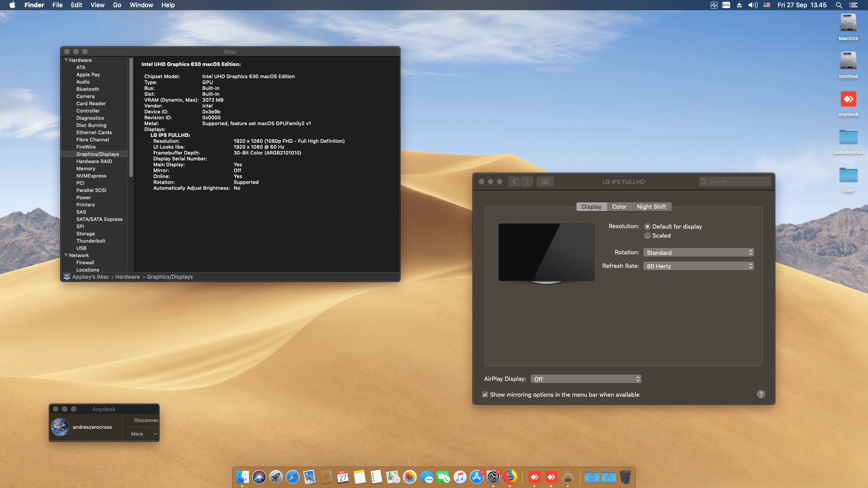Open FaceTime app in the Dock
The height and width of the screenshot is (488, 868).
point(443,477)
